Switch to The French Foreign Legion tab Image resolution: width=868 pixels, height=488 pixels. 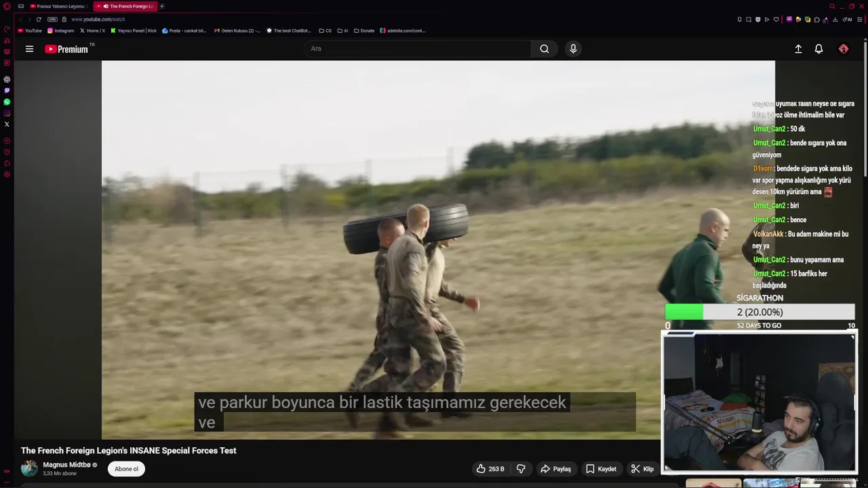click(126, 6)
